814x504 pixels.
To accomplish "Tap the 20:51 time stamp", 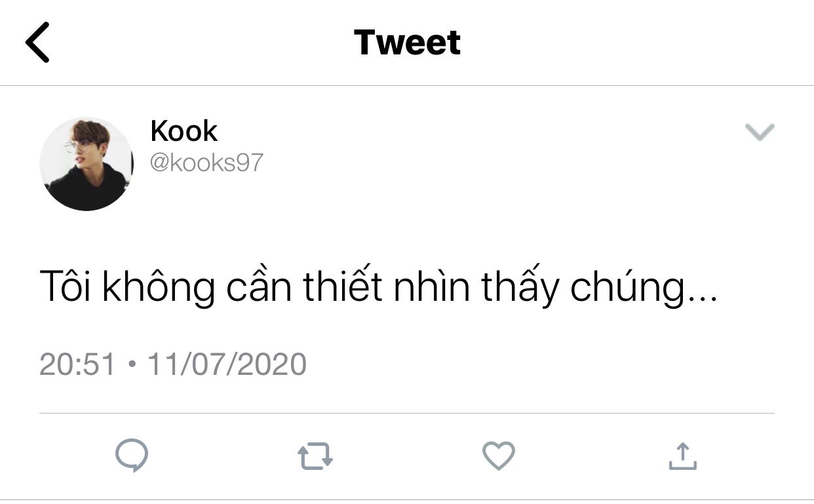I will (x=77, y=364).
